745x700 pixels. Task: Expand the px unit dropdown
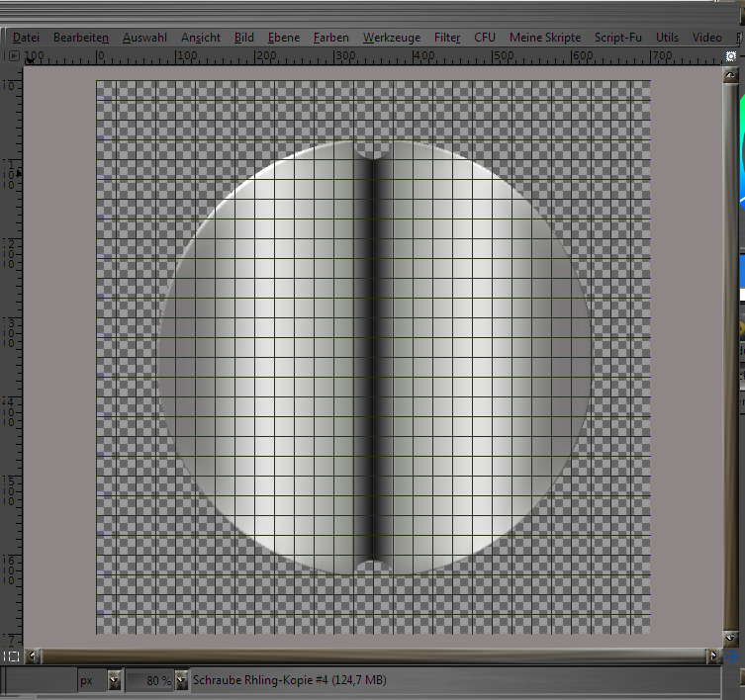[114, 680]
